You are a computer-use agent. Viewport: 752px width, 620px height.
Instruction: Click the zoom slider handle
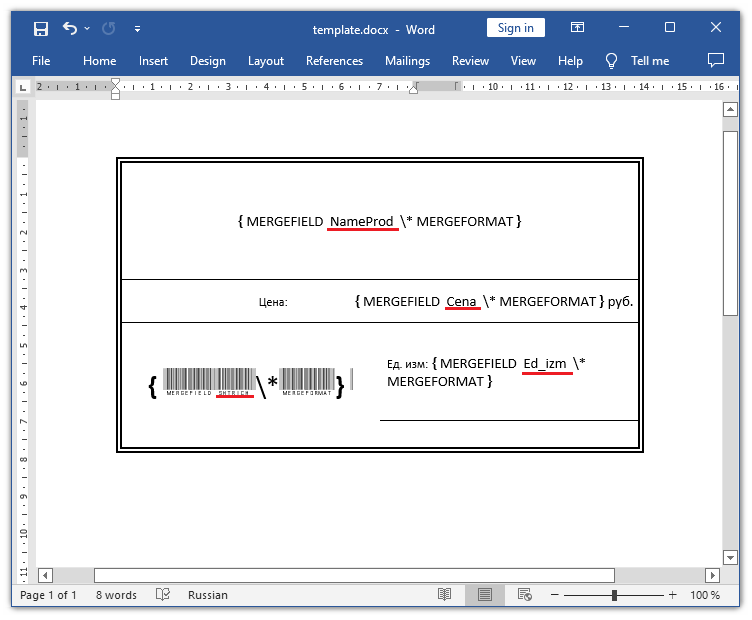(614, 595)
